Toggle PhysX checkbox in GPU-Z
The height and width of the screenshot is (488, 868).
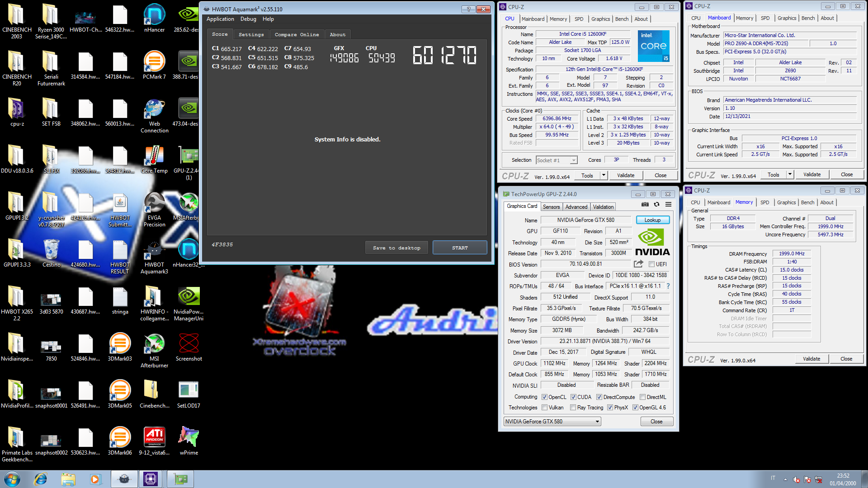click(610, 408)
